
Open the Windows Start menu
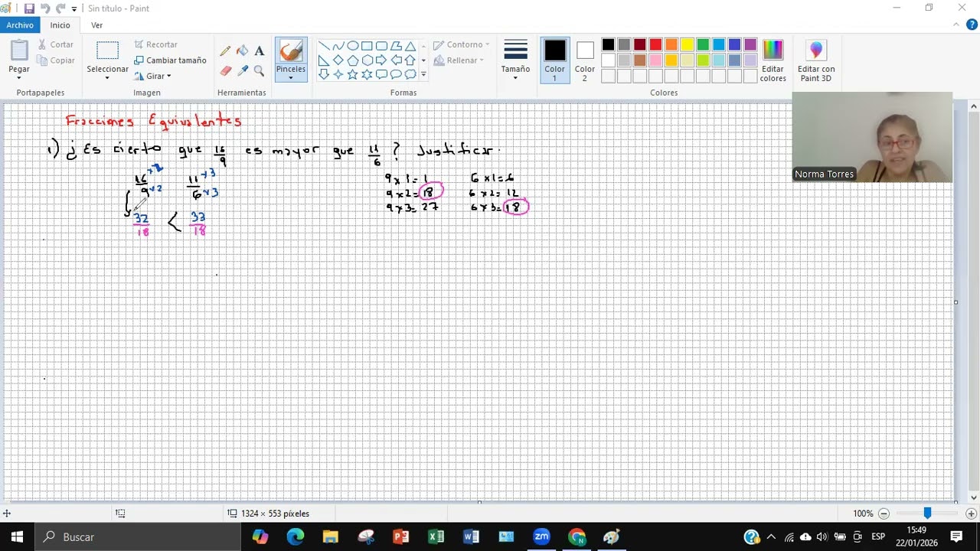click(17, 537)
